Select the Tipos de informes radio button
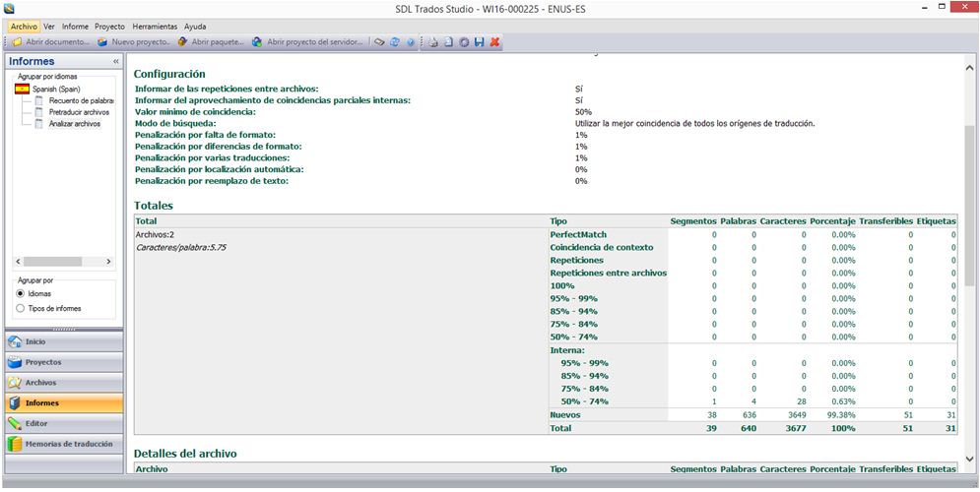 pyautogui.click(x=20, y=308)
